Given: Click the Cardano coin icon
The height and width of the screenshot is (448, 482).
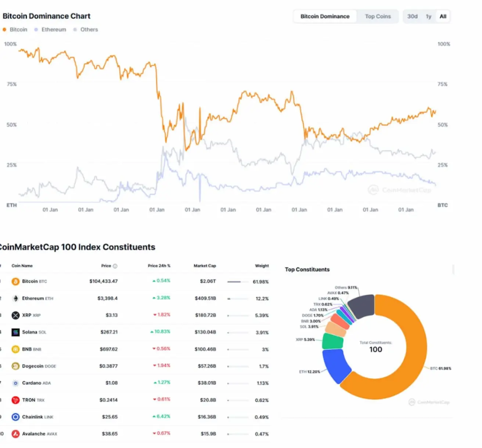Looking at the screenshot, I should tap(15, 383).
